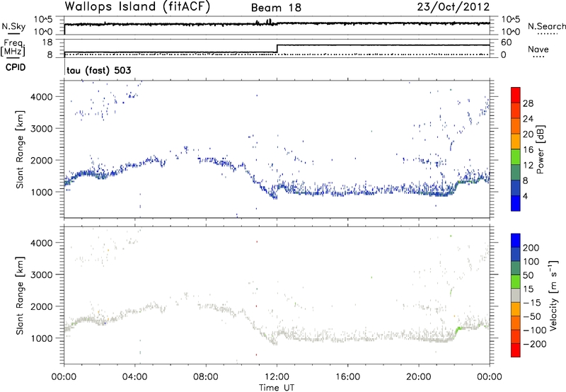
Task: Select the gray Velocity segment between -15 and 15
Action: [x=516, y=296]
